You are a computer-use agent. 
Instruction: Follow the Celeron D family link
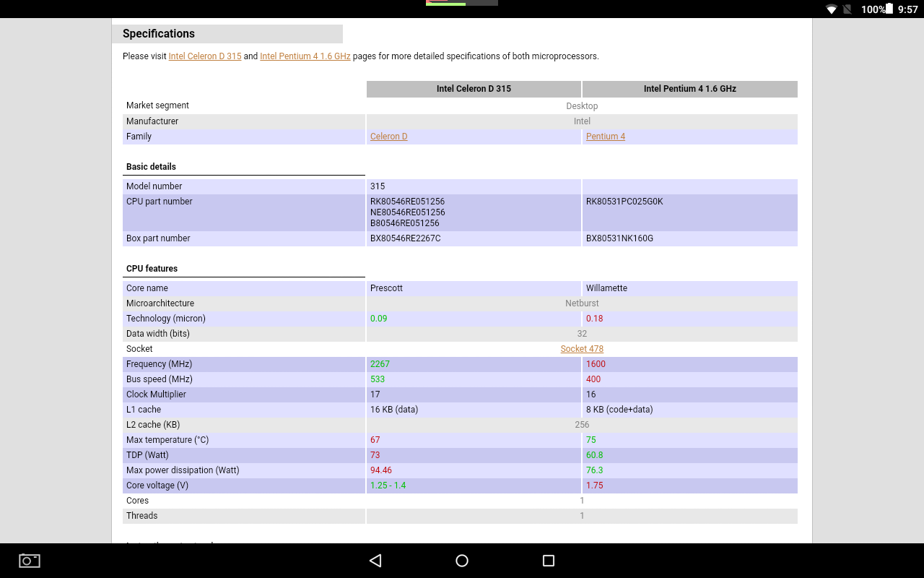pos(389,137)
